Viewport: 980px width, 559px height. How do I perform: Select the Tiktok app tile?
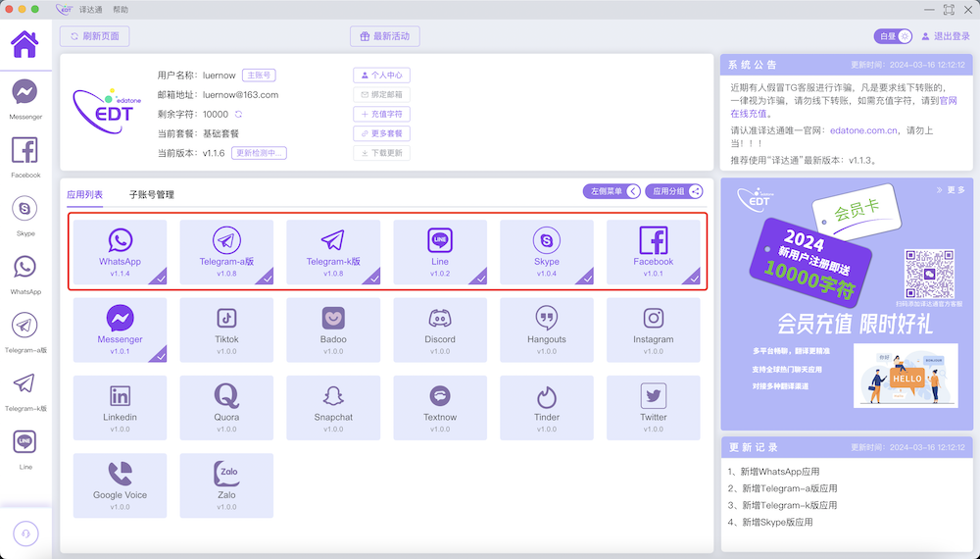pos(226,330)
